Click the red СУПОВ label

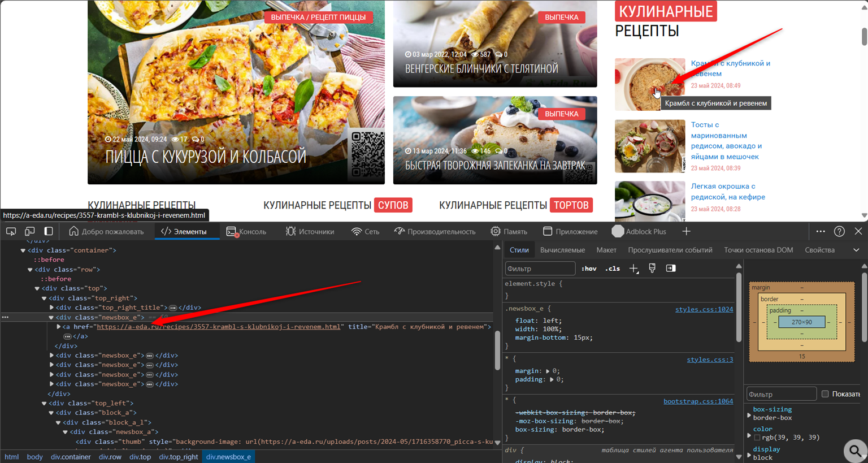[x=393, y=205]
